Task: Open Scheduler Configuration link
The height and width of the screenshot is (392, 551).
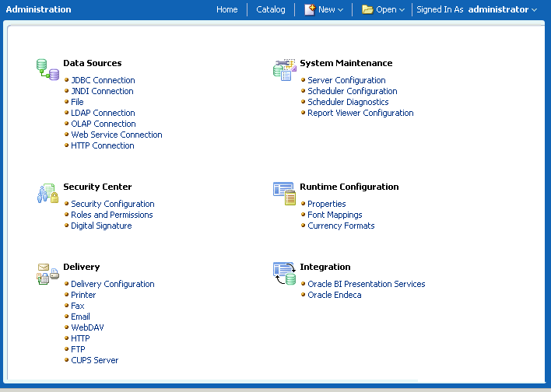Action: click(x=353, y=91)
